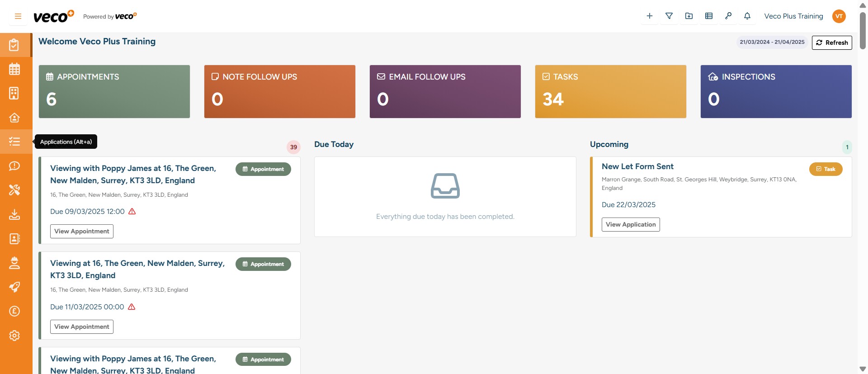Open the Tasks summary card
This screenshot has height=374, width=868.
(610, 91)
